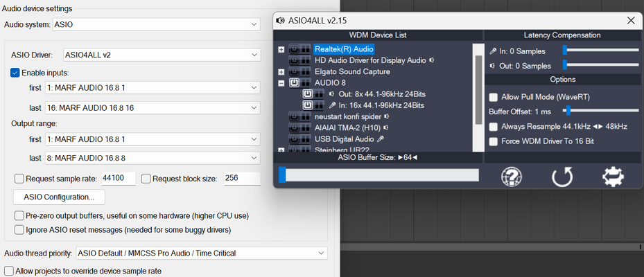Viewport: 644px width, 277px height.
Task: Toggle power icon for AIAIAI TMA-2 (H10)
Action: pos(294,127)
